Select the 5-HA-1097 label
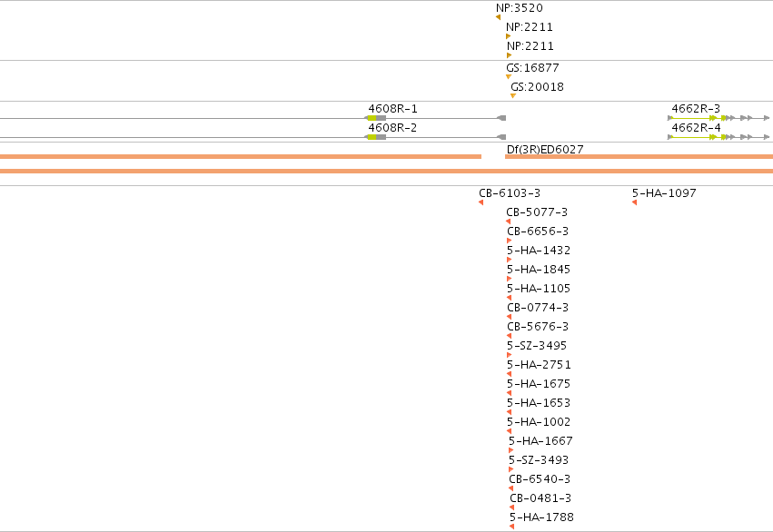Screen dimensions: 773x532 pyautogui.click(x=664, y=193)
